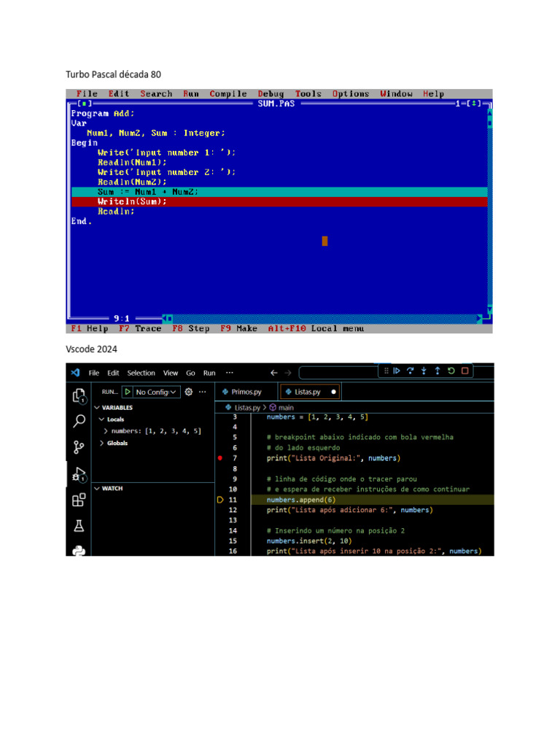Click F7 Trace in Turbo Pascal status bar

(140, 328)
